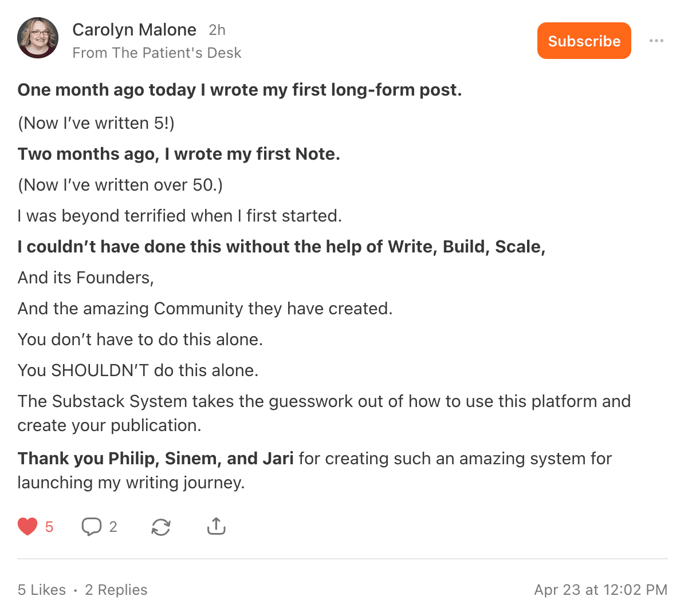Click the name Philip in the thank-you line
The height and width of the screenshot is (616, 684).
tap(132, 459)
